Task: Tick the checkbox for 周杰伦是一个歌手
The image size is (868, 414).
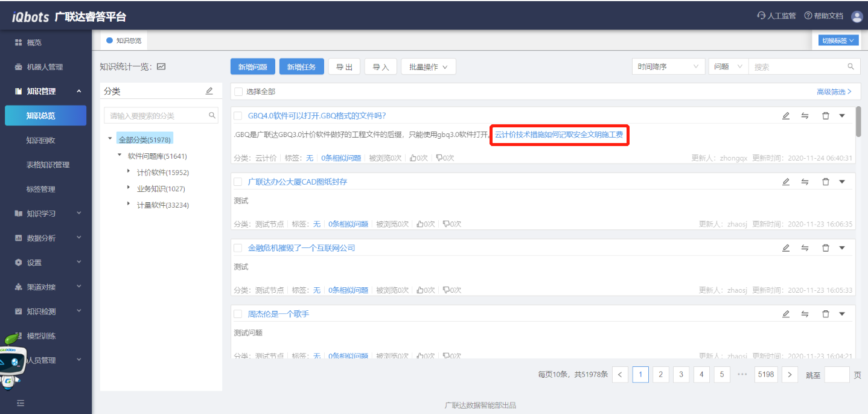Action: (x=238, y=314)
